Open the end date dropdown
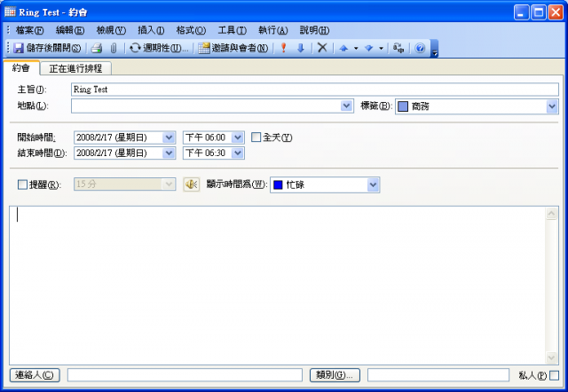The height and width of the screenshot is (392, 568). pos(169,153)
